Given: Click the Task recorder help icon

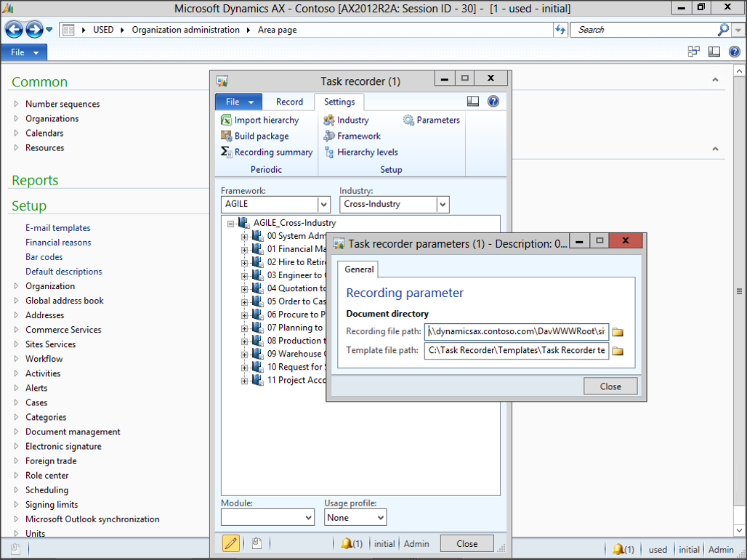Looking at the screenshot, I should (493, 102).
